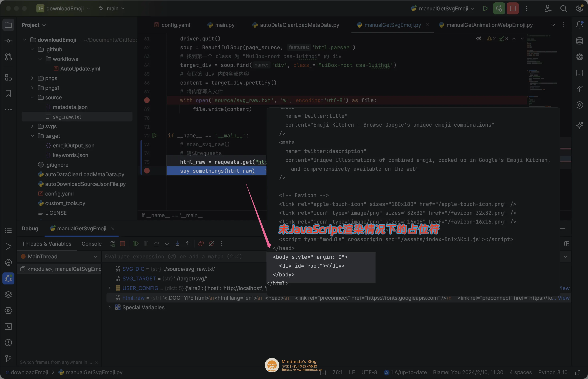
Task: Switch to manualGetAnimationWebpEmoji.py tab
Action: point(486,25)
